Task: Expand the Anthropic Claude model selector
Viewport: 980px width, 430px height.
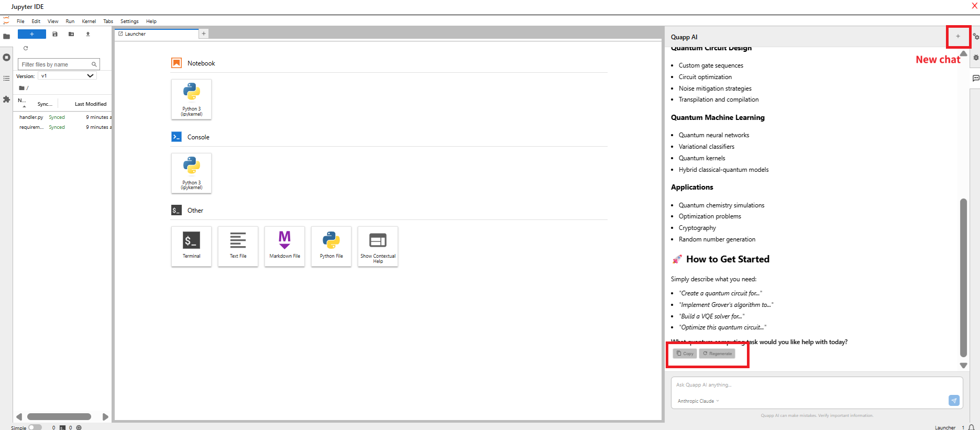Action: coord(698,401)
